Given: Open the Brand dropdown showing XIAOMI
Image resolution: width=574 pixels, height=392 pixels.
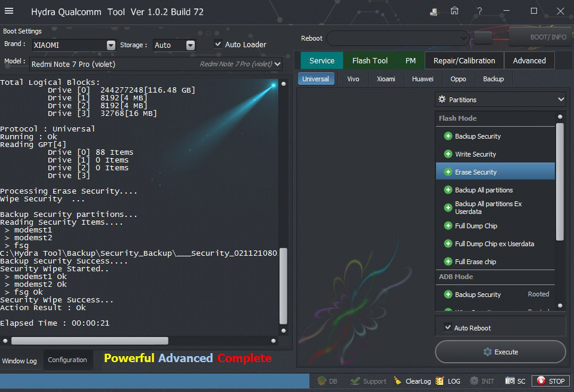Looking at the screenshot, I should tap(111, 45).
